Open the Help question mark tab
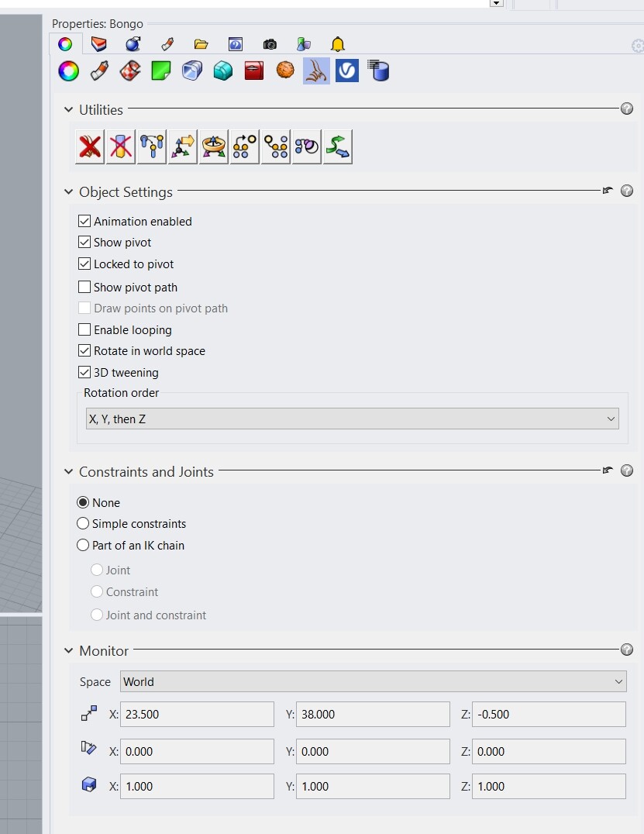644x834 pixels. [x=235, y=44]
